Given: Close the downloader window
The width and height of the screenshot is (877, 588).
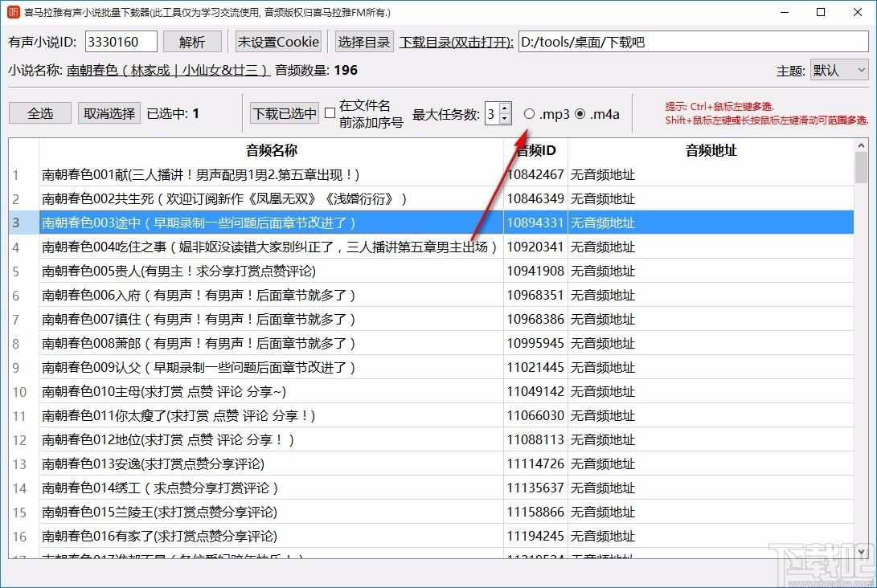Looking at the screenshot, I should click(858, 12).
